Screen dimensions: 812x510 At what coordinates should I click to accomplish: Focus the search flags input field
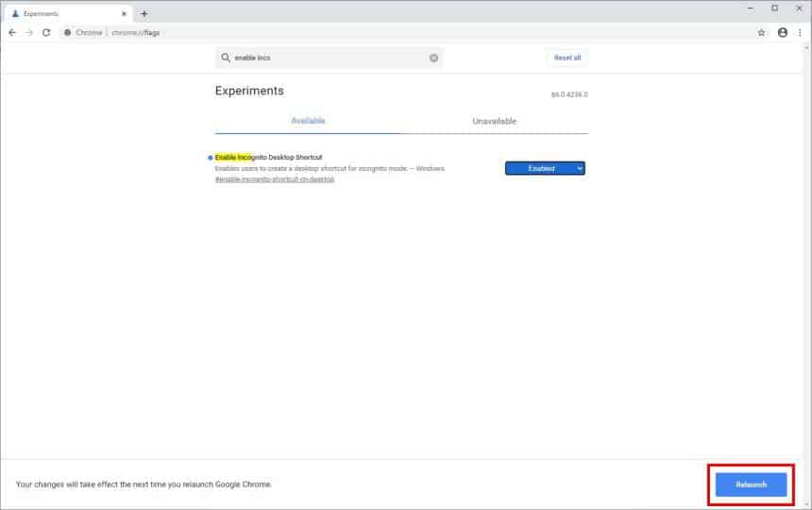tap(330, 58)
